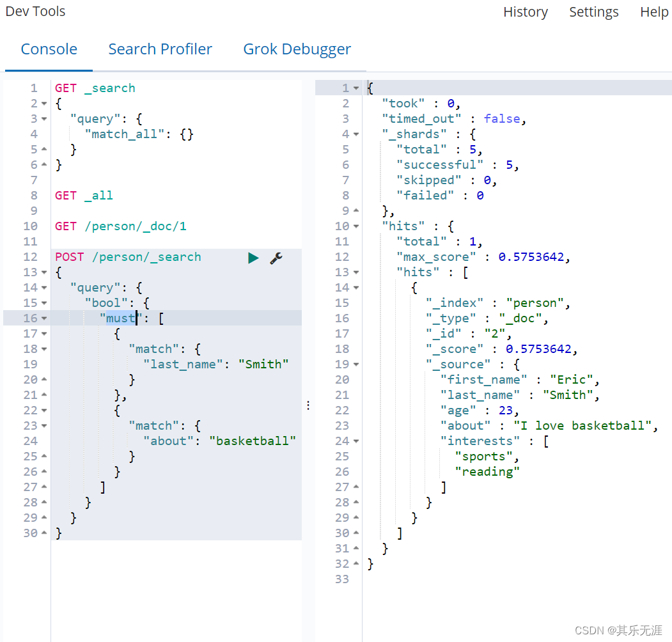
Task: Collapse the interests array in the response
Action: (x=356, y=441)
